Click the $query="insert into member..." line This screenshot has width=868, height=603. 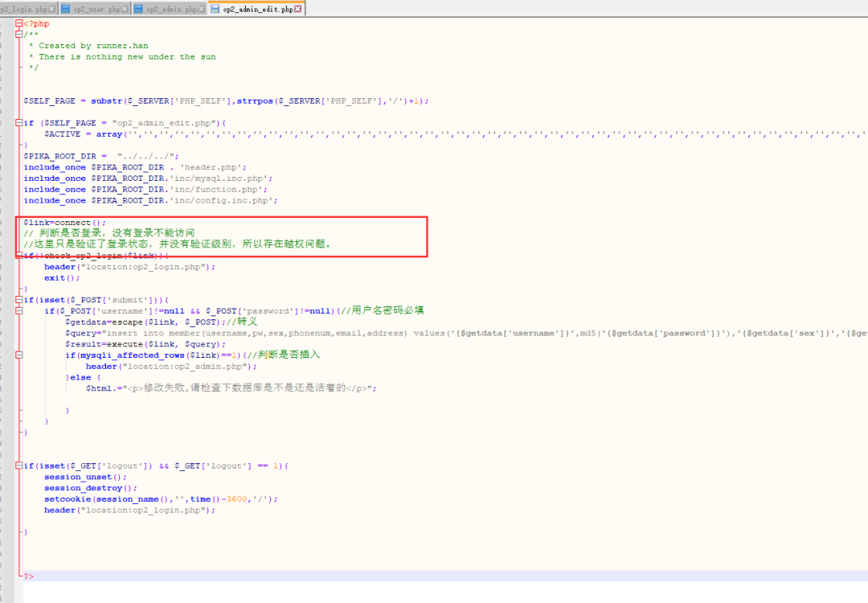[x=465, y=334]
